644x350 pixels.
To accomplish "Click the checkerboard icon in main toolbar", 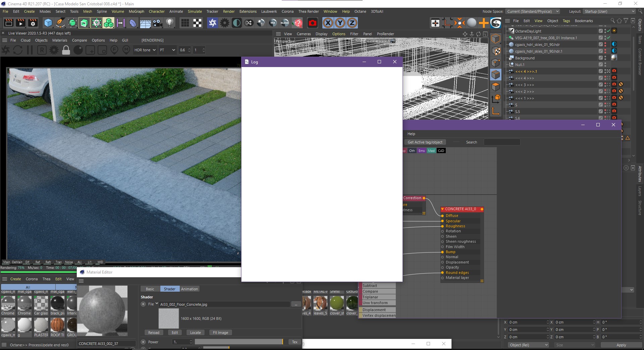I will (x=198, y=23).
